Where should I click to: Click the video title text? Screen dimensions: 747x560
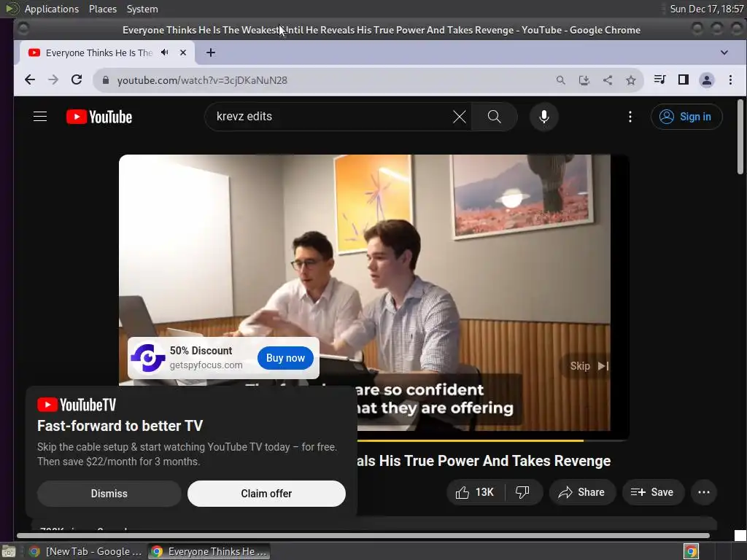pos(484,461)
